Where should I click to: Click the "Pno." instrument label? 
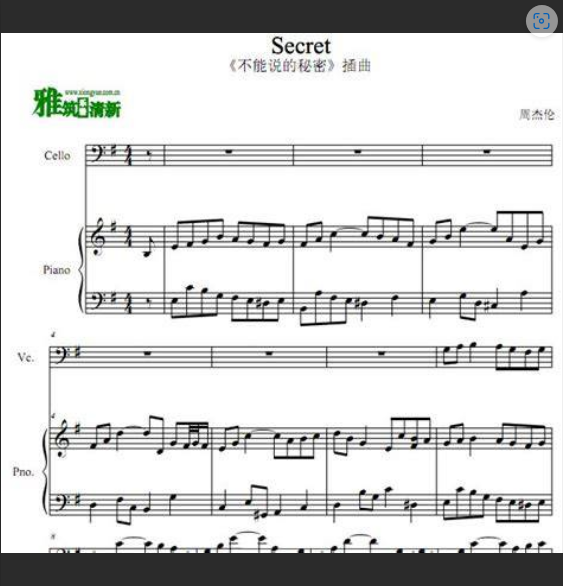click(23, 472)
